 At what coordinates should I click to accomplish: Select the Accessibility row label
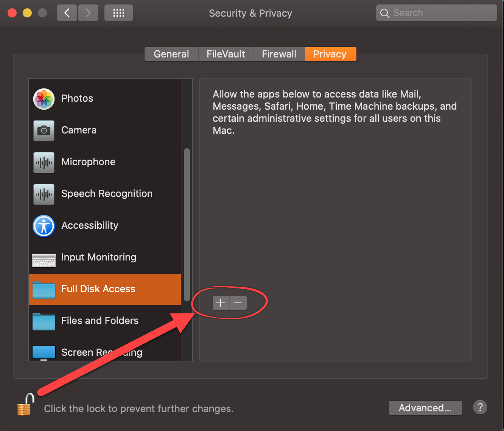90,225
